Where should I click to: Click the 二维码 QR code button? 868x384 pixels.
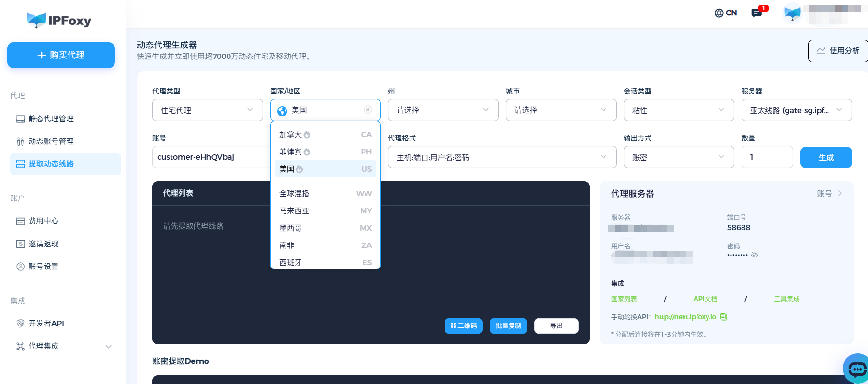pyautogui.click(x=463, y=326)
